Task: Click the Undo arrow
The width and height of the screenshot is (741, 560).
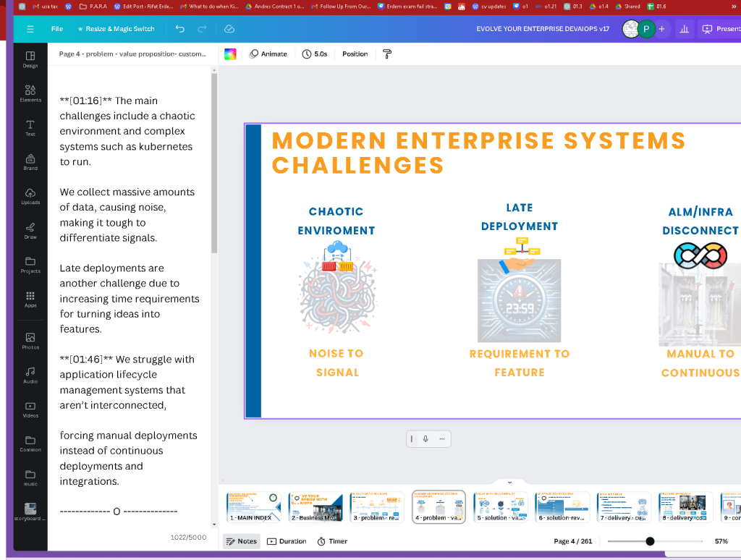Action: coord(180,29)
